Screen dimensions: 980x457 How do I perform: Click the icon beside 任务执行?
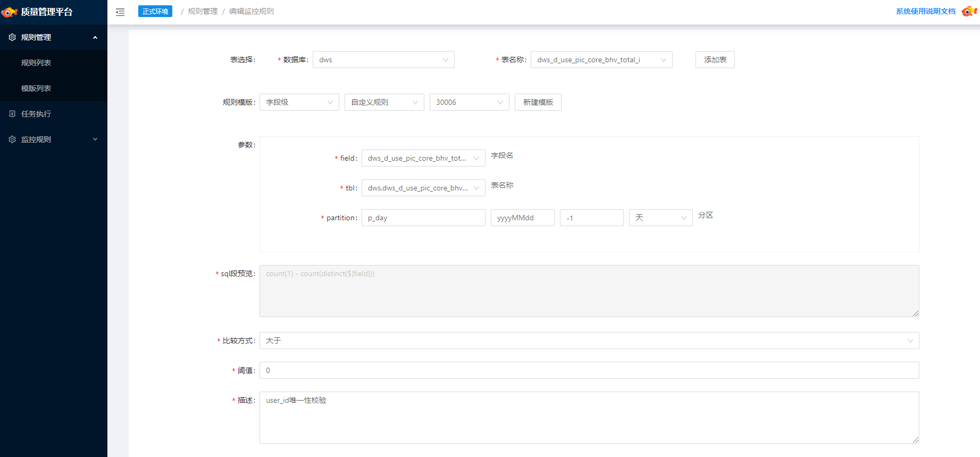click(x=12, y=114)
